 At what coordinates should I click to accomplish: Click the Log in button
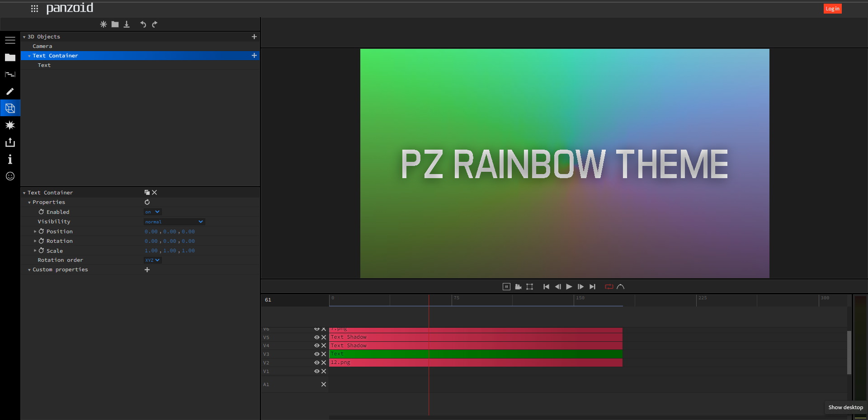point(832,8)
